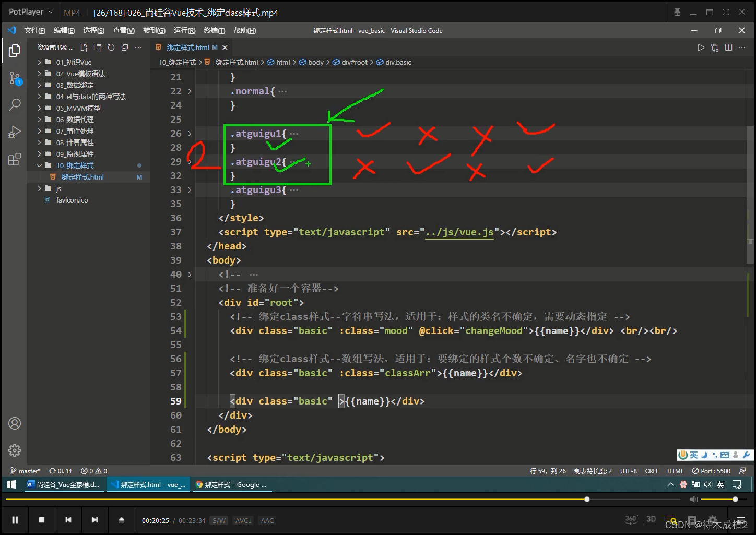Open the 运行(R) menu
The width and height of the screenshot is (756, 535).
pyautogui.click(x=184, y=31)
